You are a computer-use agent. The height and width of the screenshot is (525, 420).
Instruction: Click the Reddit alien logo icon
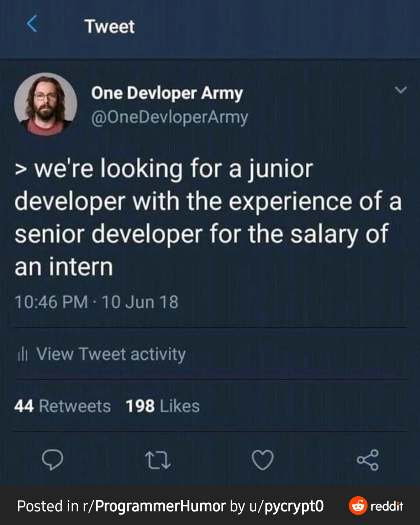[358, 506]
